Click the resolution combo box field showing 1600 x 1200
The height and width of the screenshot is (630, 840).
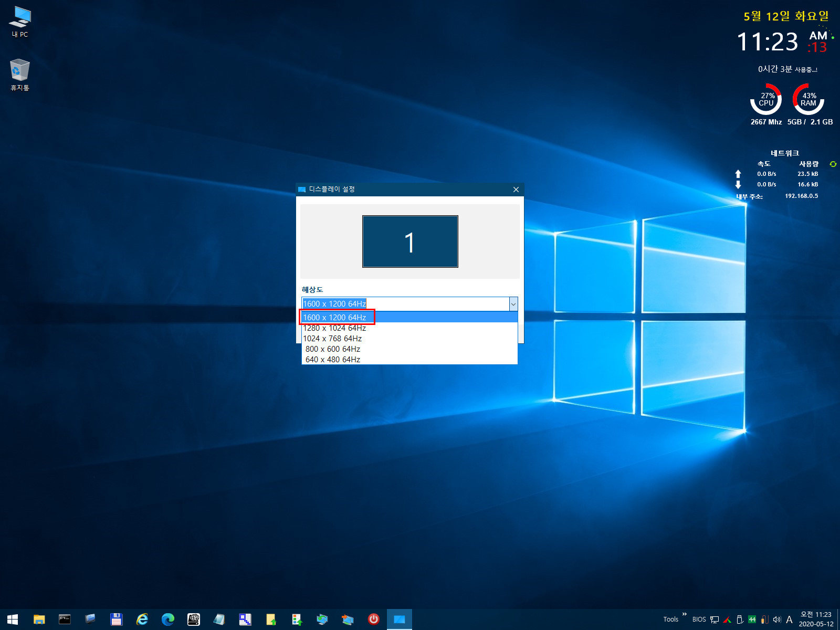tap(405, 304)
